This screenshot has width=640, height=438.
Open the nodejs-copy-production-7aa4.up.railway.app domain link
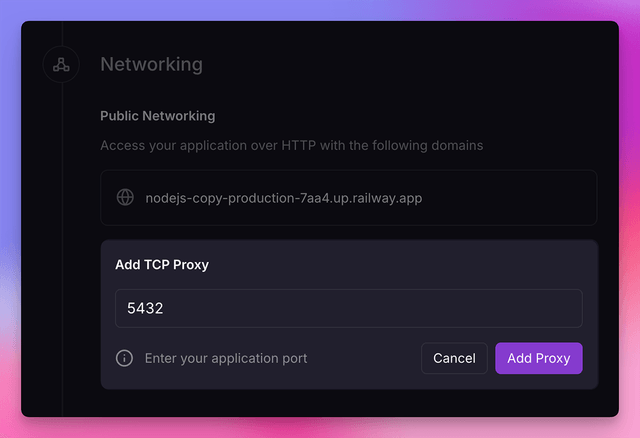[283, 198]
